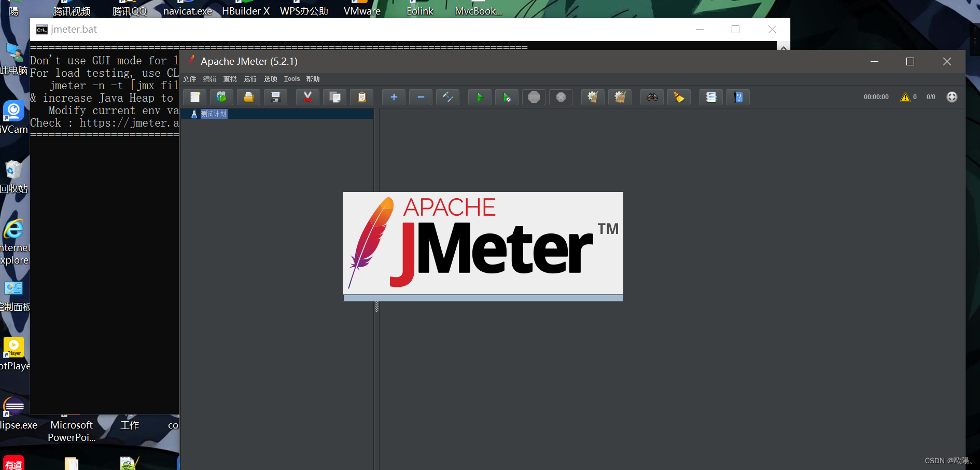980x470 pixels.
Task: Select the 回收站 recycle bin icon
Action: (13, 177)
